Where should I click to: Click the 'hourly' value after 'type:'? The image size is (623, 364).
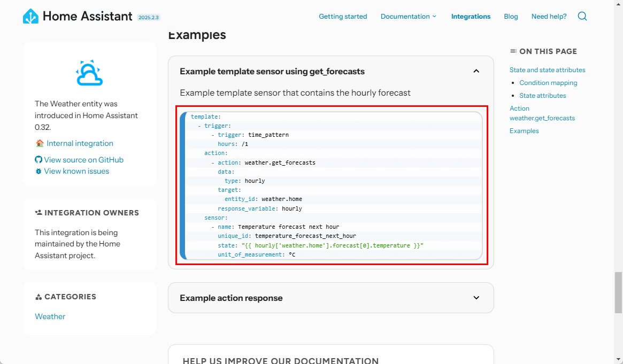click(x=255, y=181)
